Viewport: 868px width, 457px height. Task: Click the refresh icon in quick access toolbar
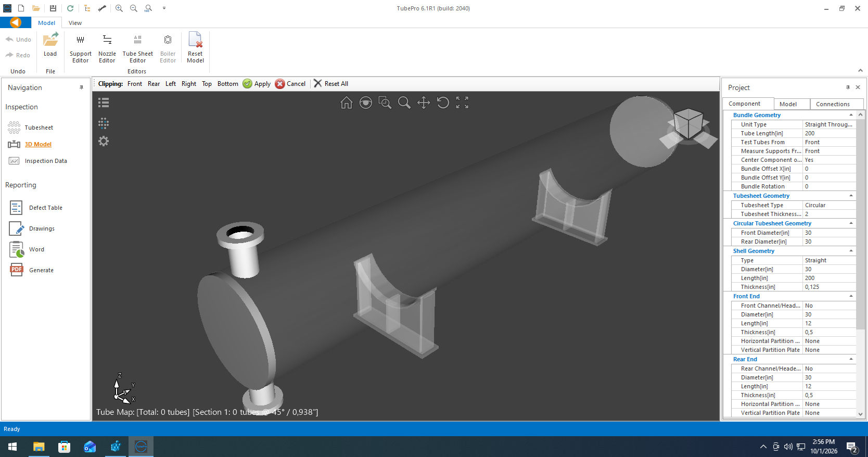70,8
